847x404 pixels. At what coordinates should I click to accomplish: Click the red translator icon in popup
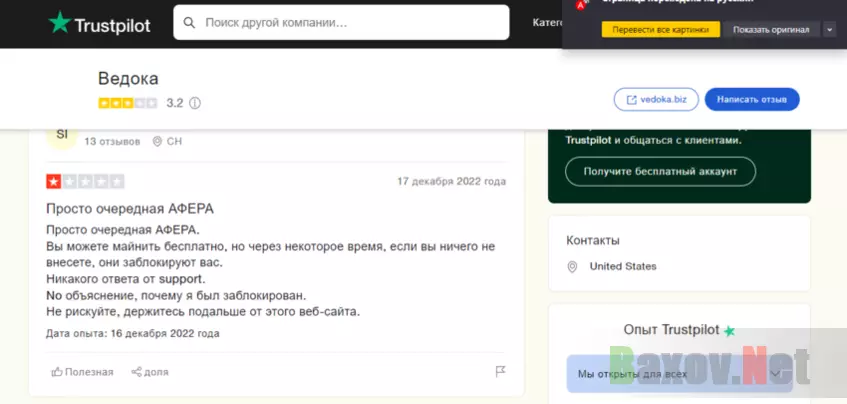pyautogui.click(x=581, y=4)
